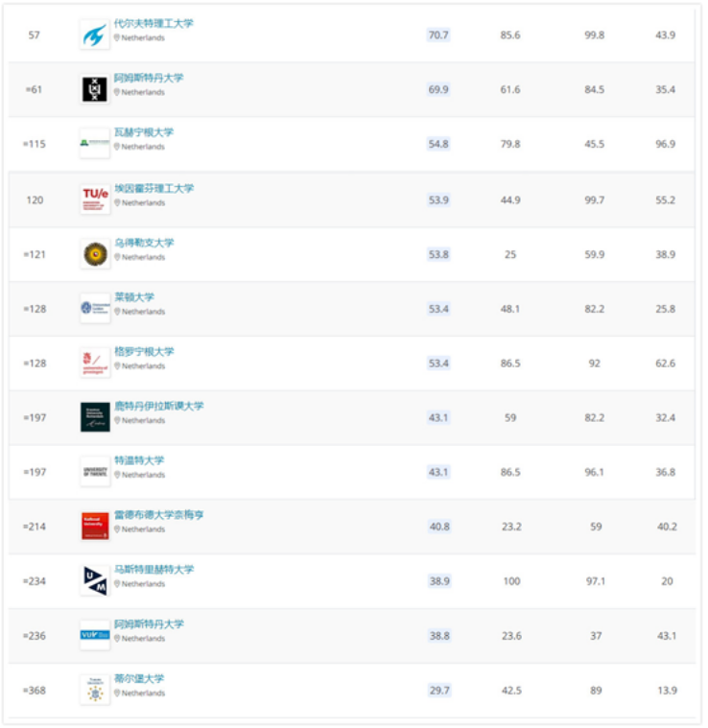Click the Delft University of Technology logo

point(94,35)
